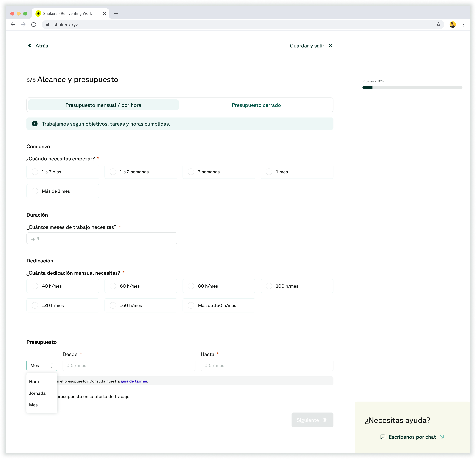Select the "1 a 7 días" radio option
Viewport: 476px width, 459px height.
[x=35, y=172]
